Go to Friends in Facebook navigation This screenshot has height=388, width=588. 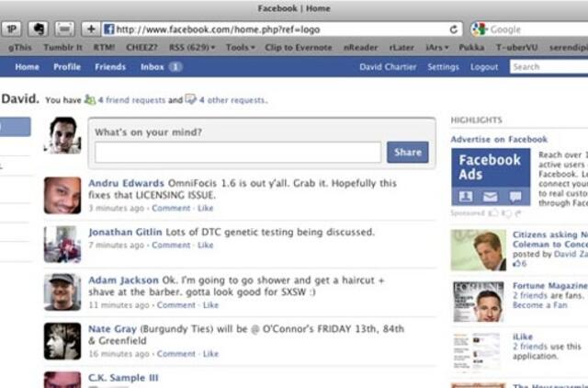110,67
